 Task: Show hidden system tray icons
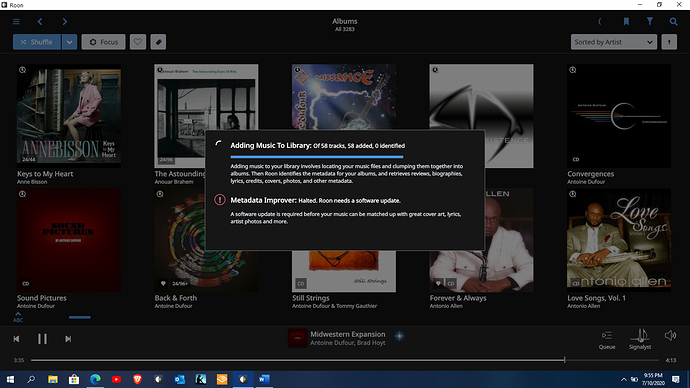point(624,379)
